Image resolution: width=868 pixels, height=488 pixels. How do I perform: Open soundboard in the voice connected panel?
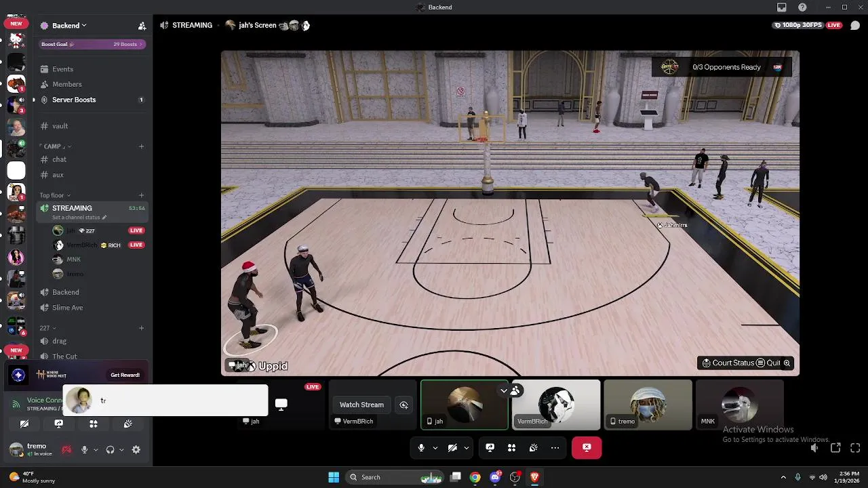(128, 424)
